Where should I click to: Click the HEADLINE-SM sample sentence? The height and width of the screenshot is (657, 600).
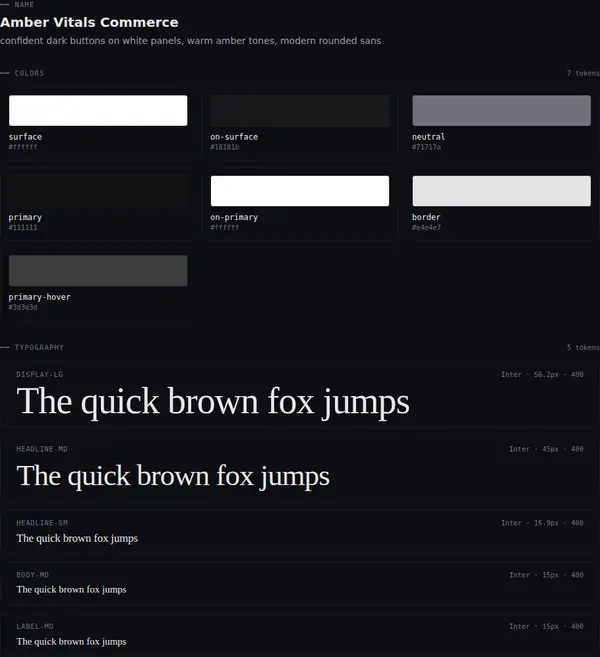click(x=77, y=538)
